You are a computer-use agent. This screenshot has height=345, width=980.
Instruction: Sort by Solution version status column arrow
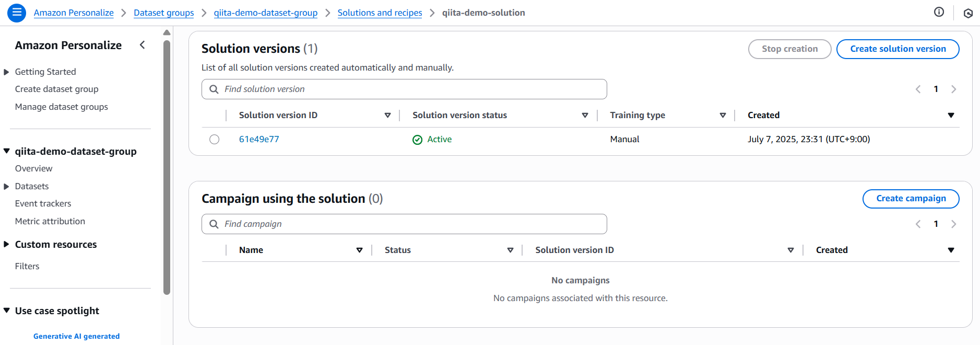coord(585,116)
